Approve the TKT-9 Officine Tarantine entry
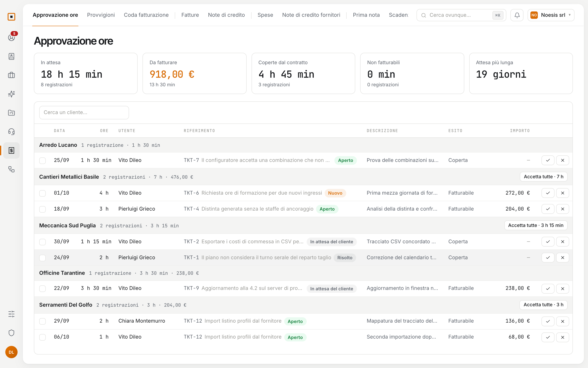588x368 pixels. pyautogui.click(x=548, y=289)
